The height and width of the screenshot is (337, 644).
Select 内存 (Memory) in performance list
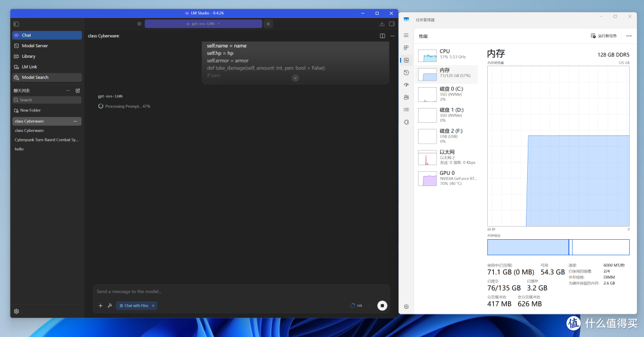(x=447, y=74)
